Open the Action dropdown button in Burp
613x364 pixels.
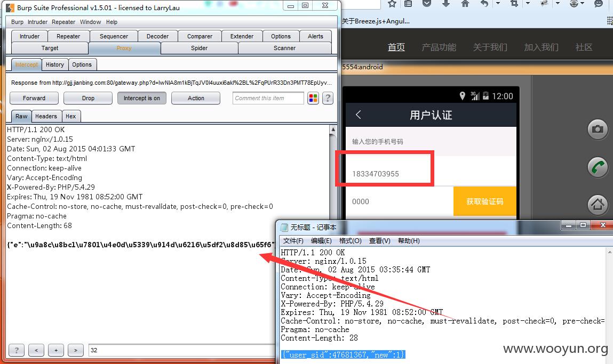click(x=195, y=98)
